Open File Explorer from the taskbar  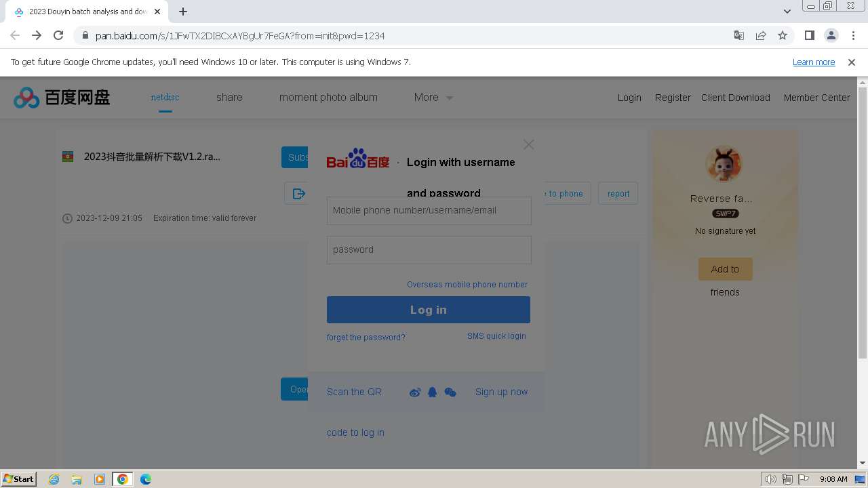pos(77,479)
